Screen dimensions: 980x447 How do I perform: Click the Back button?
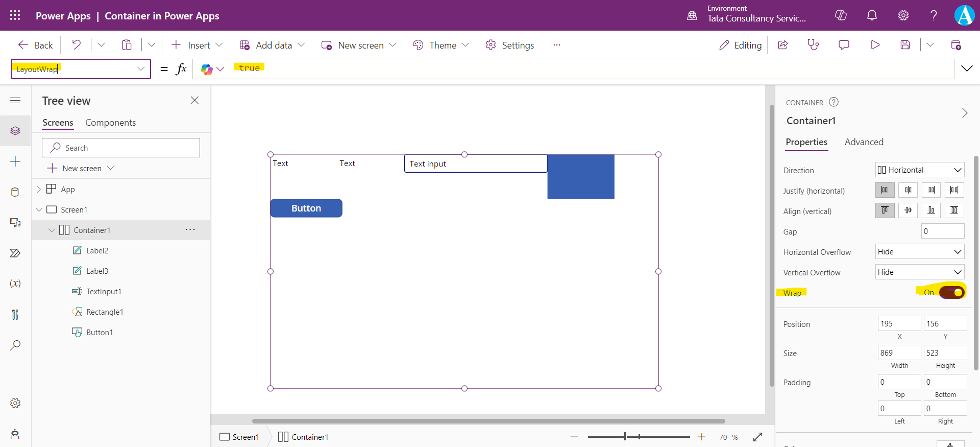(x=36, y=45)
